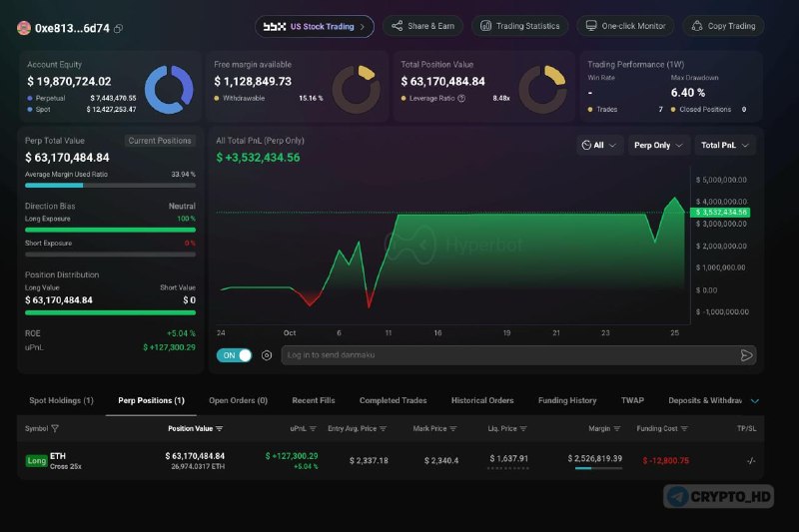Switch to the TWAP tab
Viewport: 799px width, 532px height.
pos(632,400)
